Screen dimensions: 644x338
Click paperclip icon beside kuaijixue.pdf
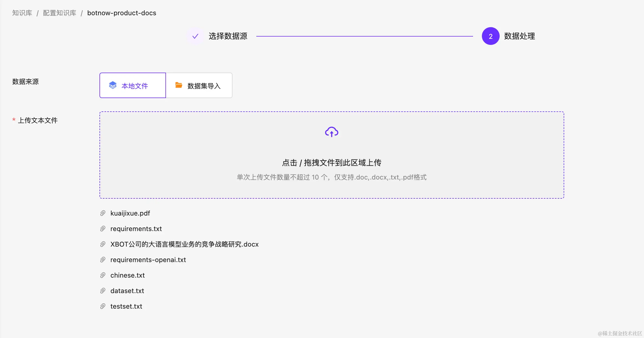pyautogui.click(x=103, y=213)
